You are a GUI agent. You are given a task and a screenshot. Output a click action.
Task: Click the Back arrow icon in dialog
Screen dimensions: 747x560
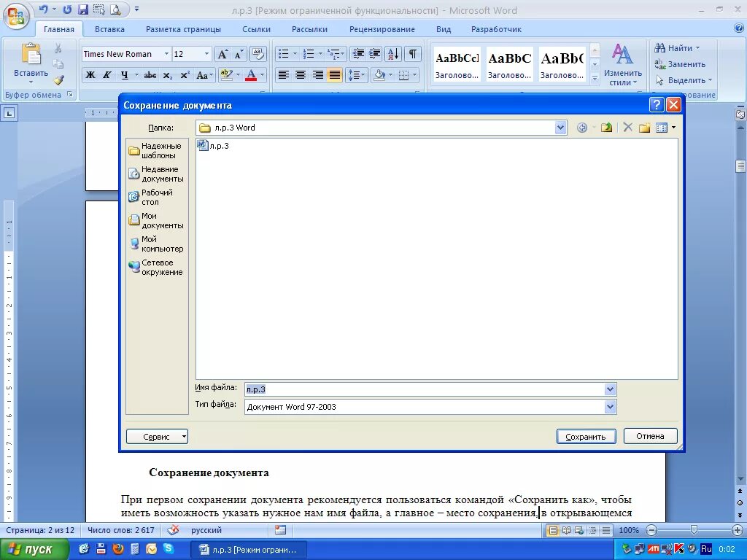coord(581,128)
